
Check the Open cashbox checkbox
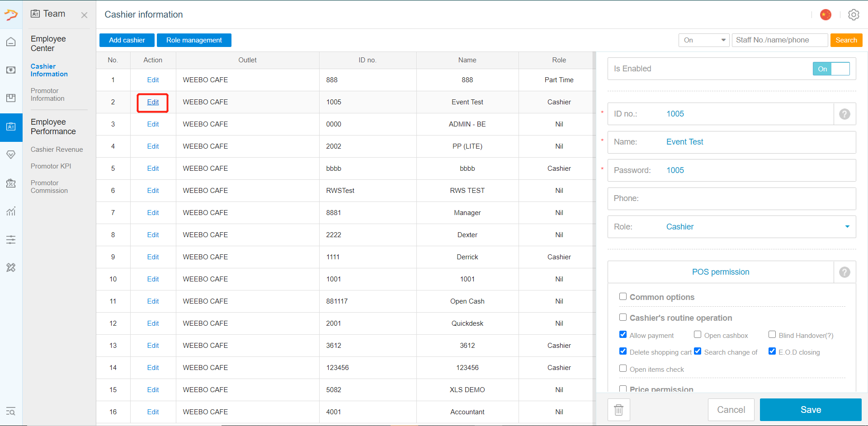coord(698,334)
